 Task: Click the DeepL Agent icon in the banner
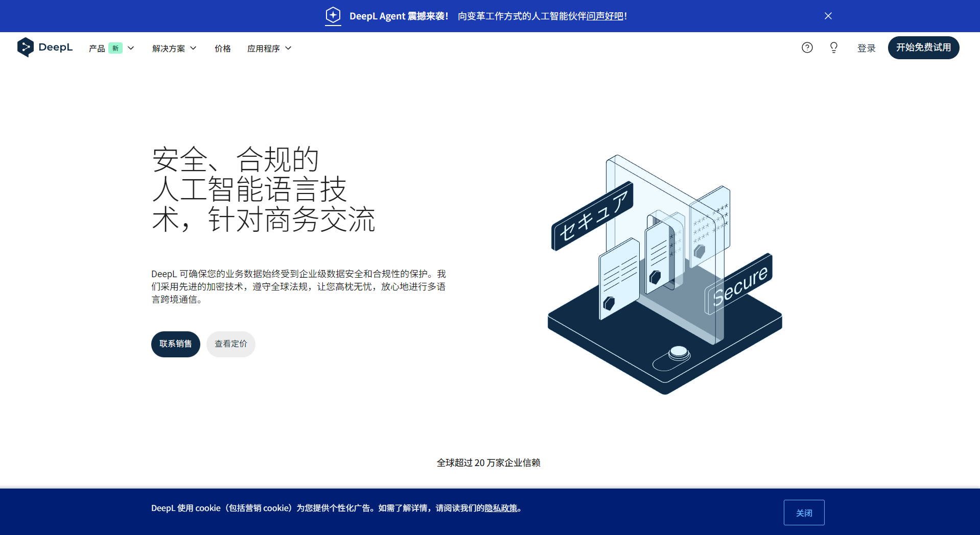pyautogui.click(x=333, y=16)
